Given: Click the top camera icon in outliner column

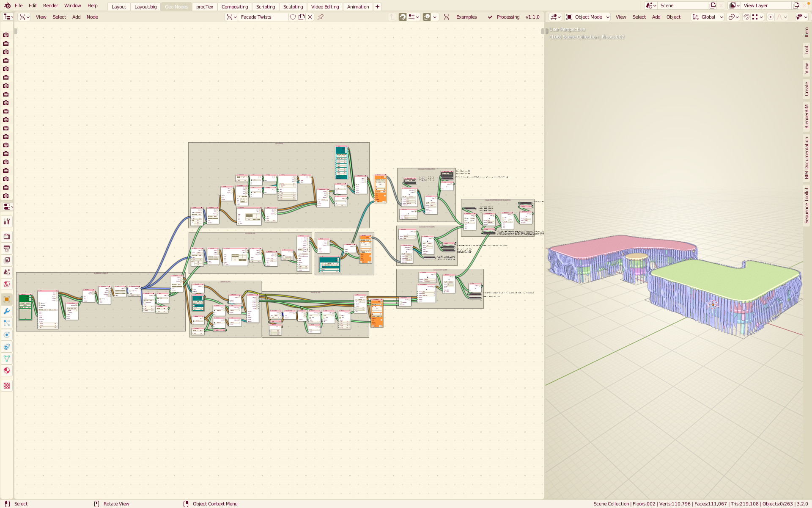Looking at the screenshot, I should (x=6, y=35).
